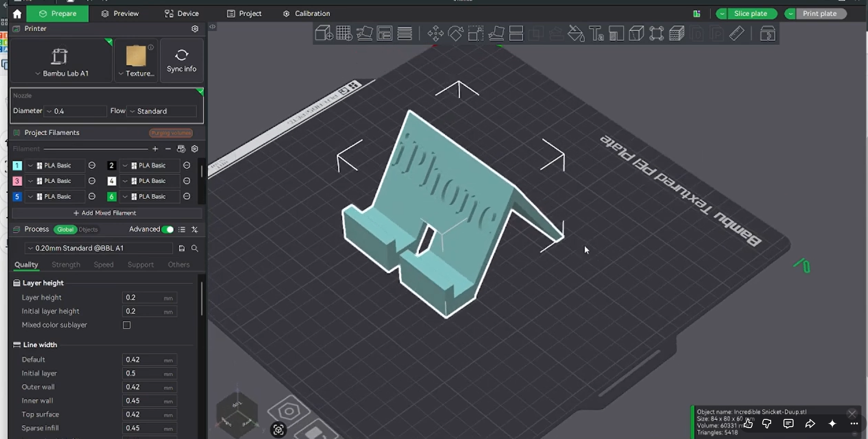Click the Home icon
868x439 pixels.
click(17, 14)
